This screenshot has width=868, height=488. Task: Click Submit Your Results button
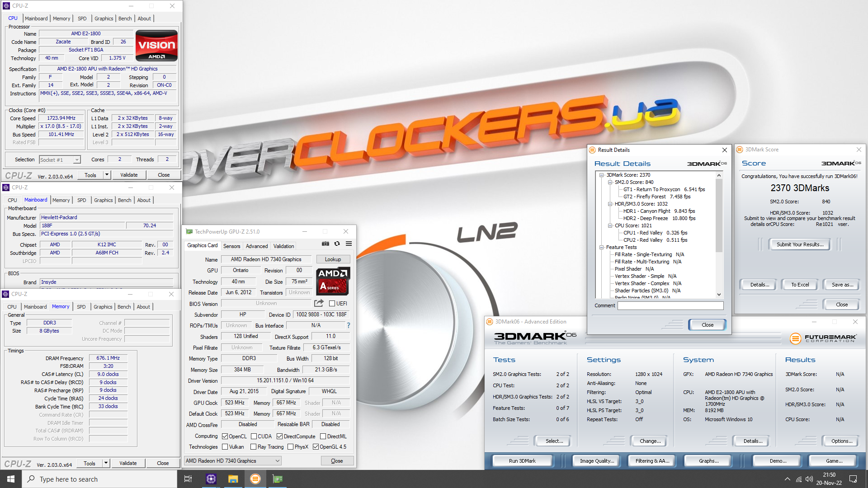coord(800,244)
